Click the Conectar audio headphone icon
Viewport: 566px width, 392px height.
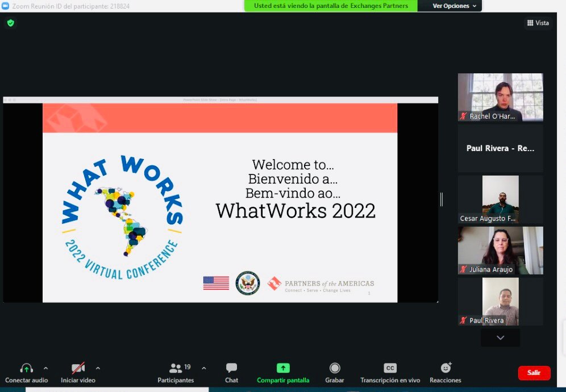pyautogui.click(x=26, y=368)
